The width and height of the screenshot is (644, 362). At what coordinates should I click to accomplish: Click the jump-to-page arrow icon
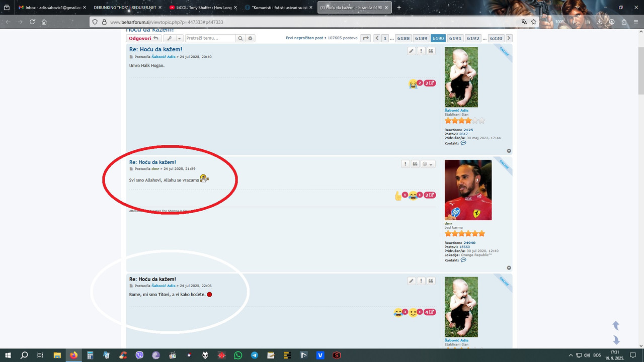tap(366, 38)
